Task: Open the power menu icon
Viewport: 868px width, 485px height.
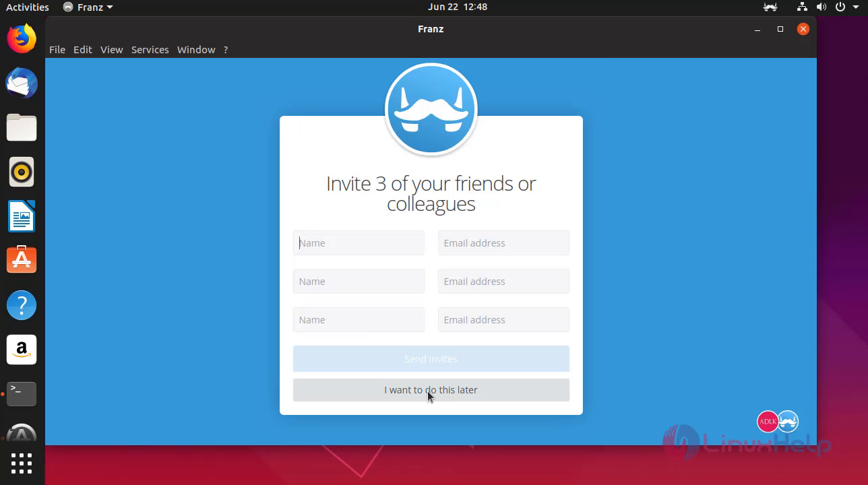Action: tap(840, 7)
